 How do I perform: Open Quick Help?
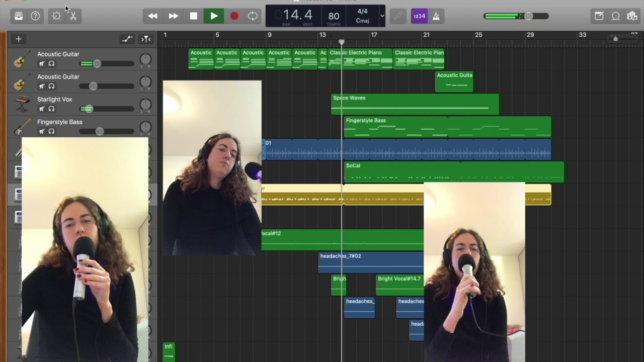[x=35, y=16]
